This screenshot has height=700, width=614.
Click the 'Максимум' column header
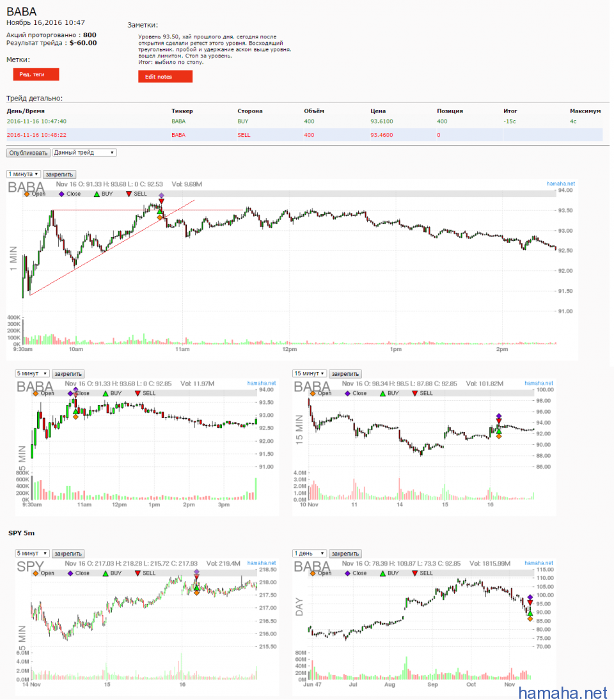coord(585,111)
